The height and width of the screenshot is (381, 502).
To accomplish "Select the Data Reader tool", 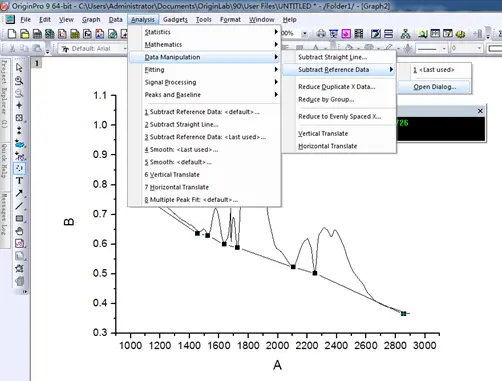I will [x=19, y=118].
